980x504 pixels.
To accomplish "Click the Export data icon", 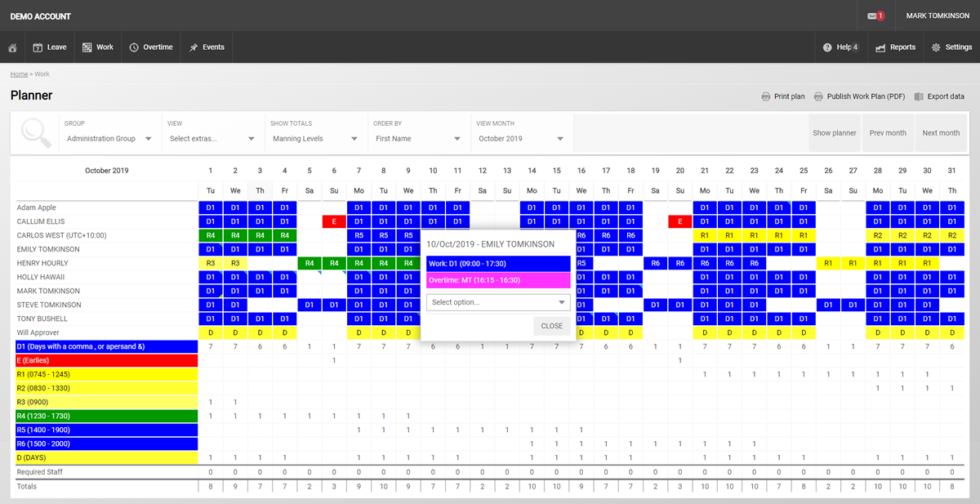I will (919, 96).
